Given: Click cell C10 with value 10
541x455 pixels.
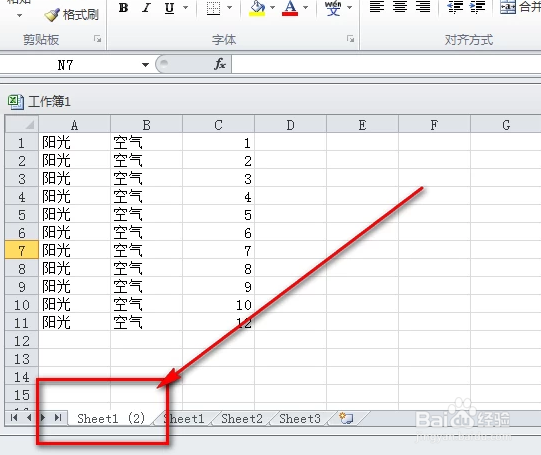Looking at the screenshot, I should [218, 305].
